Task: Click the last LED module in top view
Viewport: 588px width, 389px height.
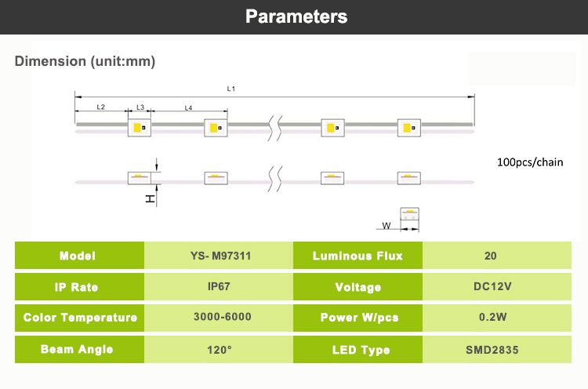Action: click(409, 128)
